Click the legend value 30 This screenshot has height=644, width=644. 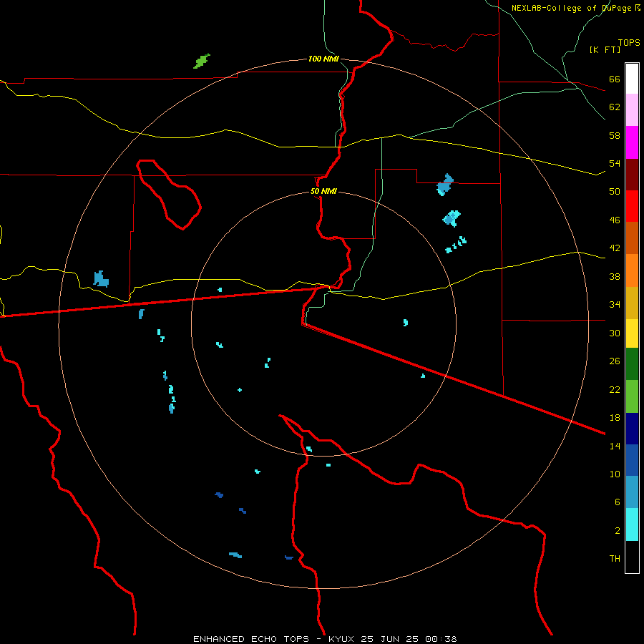[615, 333]
